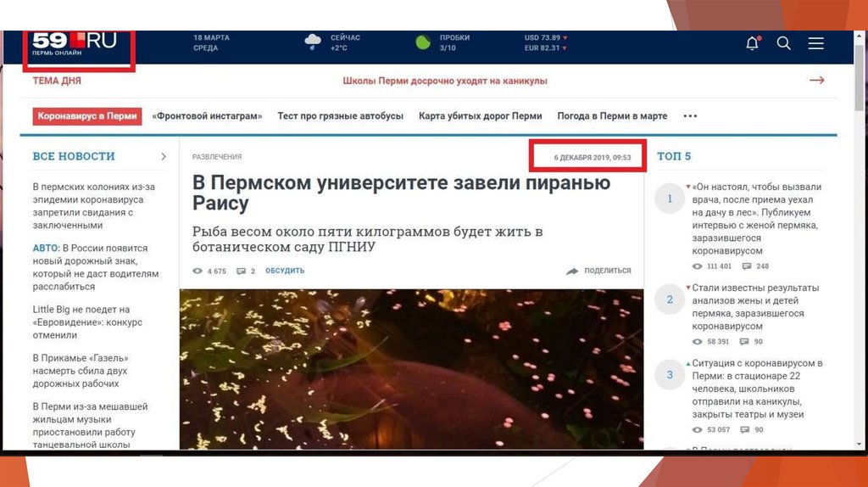The height and width of the screenshot is (487, 868).
Task: Click views count 111 401 eye icon
Action: pyautogui.click(x=697, y=266)
